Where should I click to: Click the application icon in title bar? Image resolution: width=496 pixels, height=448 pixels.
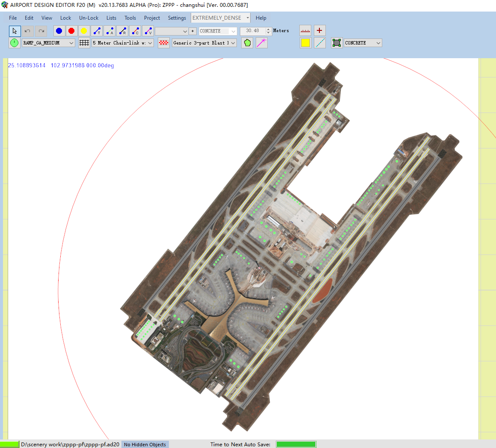[4, 5]
